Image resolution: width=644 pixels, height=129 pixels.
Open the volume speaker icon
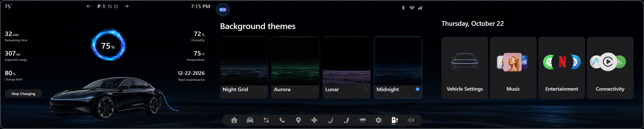click(x=410, y=120)
